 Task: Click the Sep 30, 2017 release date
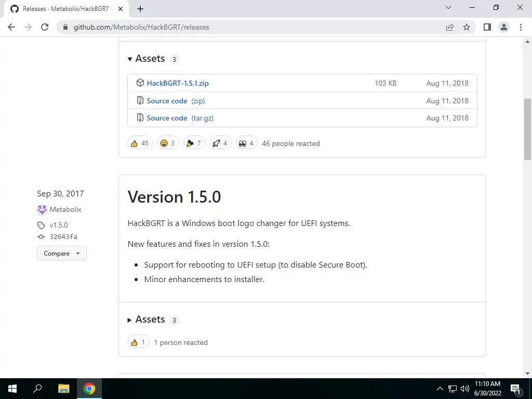60,194
